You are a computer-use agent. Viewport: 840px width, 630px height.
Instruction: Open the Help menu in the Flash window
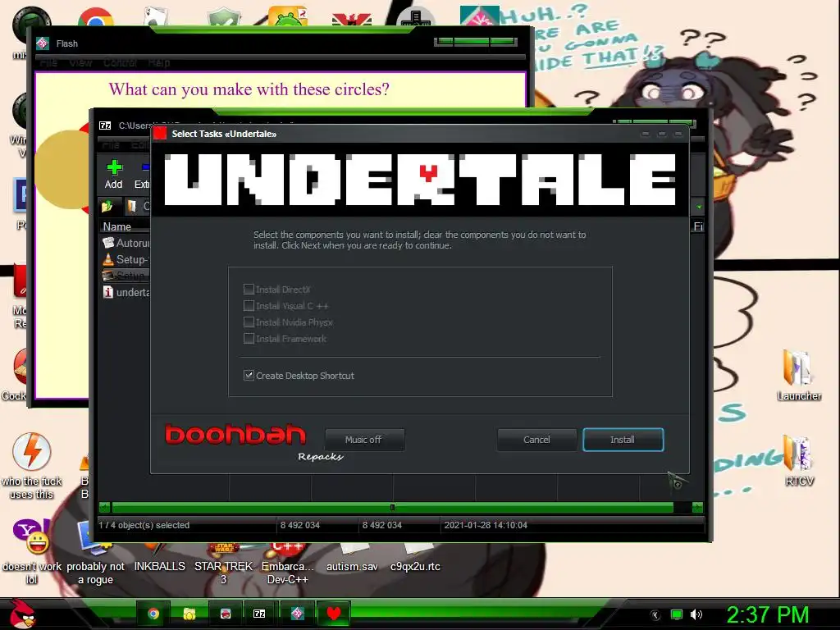(159, 62)
